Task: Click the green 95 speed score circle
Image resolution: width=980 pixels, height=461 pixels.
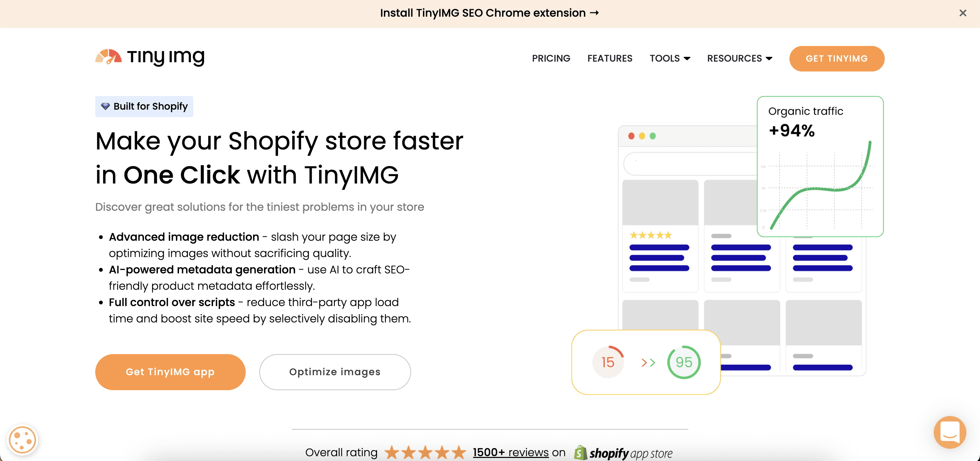Action: 684,362
